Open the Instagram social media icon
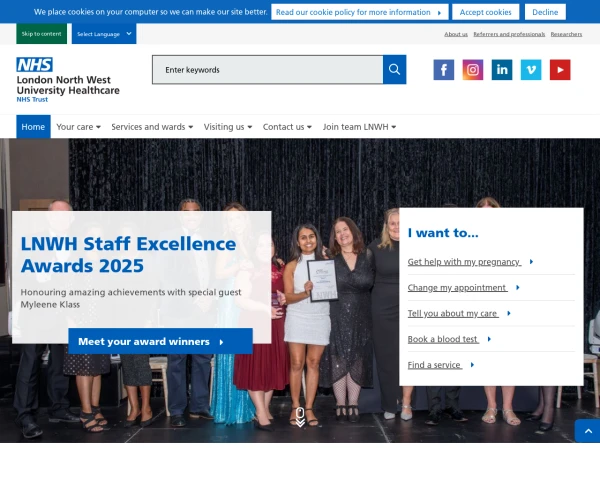Screen dimensions: 600x480 click(x=472, y=70)
